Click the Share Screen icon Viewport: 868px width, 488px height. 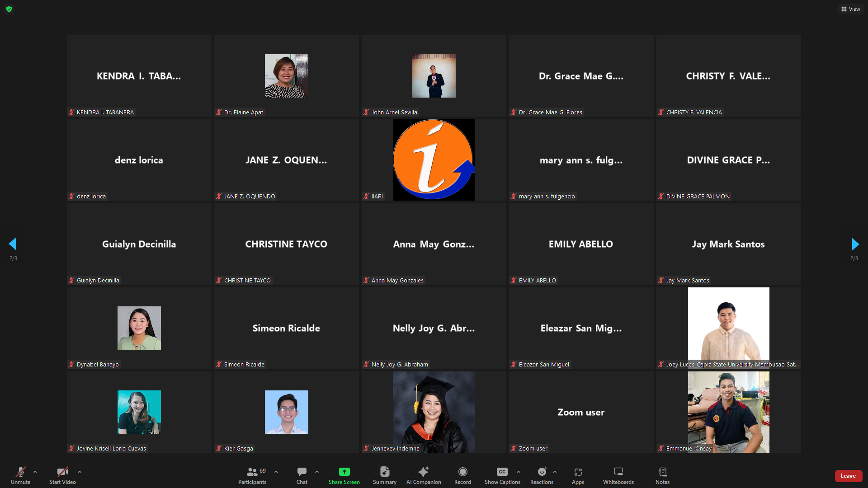click(344, 472)
